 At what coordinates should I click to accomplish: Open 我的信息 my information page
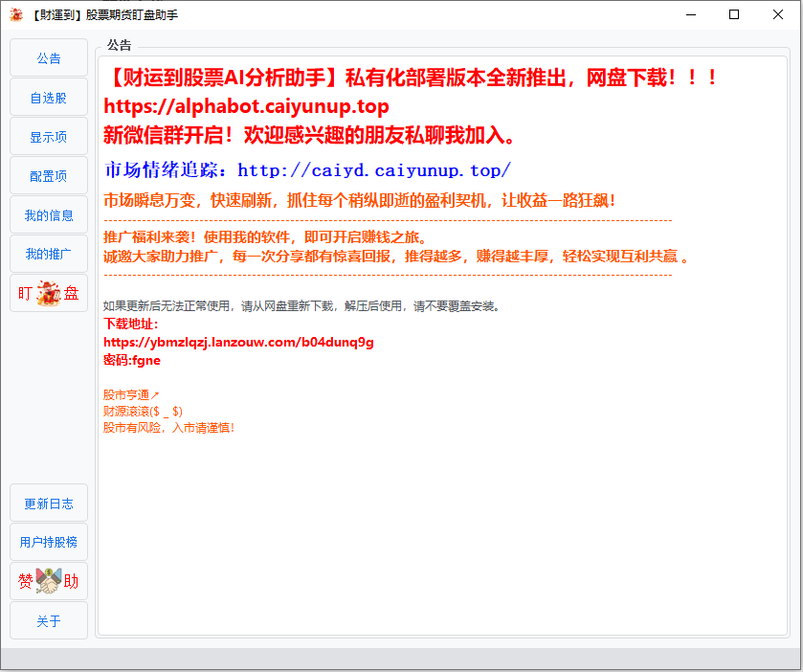48,214
